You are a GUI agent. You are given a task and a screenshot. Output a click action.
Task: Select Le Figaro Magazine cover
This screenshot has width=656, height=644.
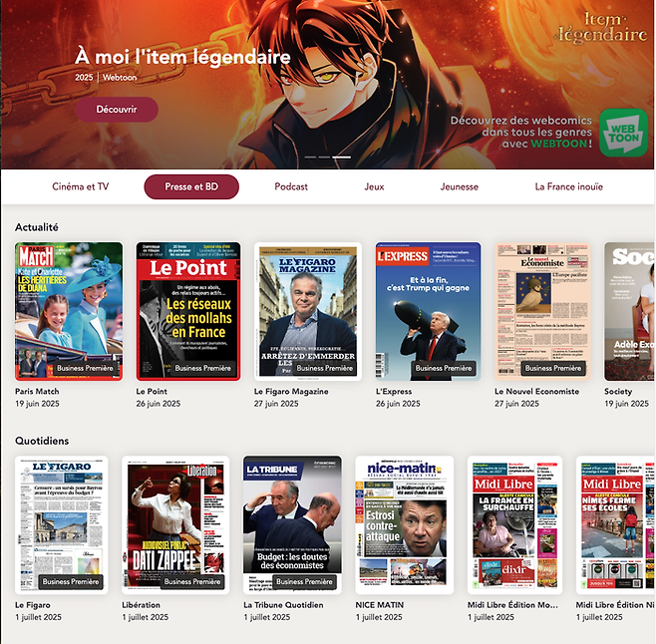pos(308,310)
